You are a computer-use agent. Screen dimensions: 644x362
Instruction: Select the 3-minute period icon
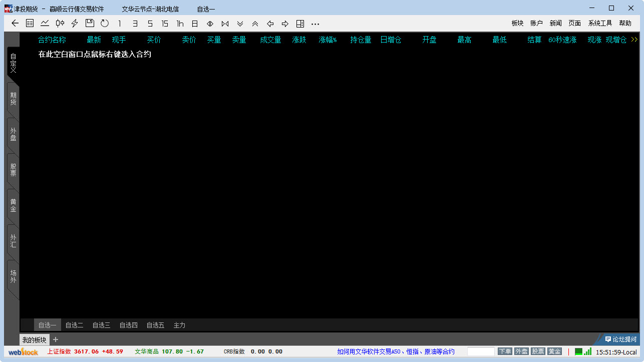(x=135, y=23)
